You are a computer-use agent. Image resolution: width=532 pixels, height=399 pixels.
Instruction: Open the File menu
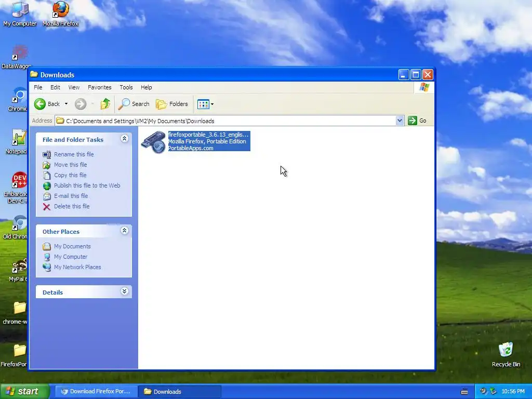(38, 87)
